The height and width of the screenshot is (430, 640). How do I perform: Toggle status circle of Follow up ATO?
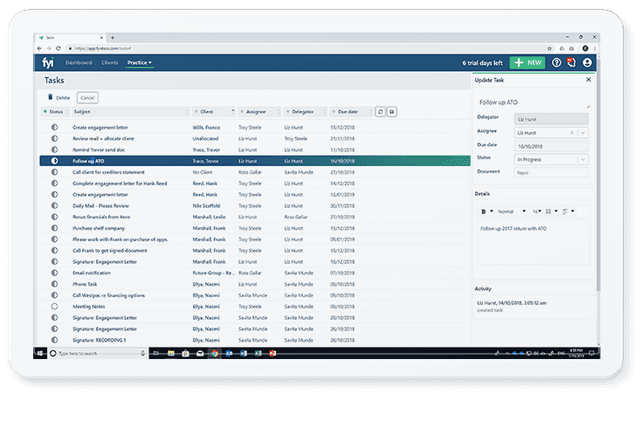click(x=54, y=161)
